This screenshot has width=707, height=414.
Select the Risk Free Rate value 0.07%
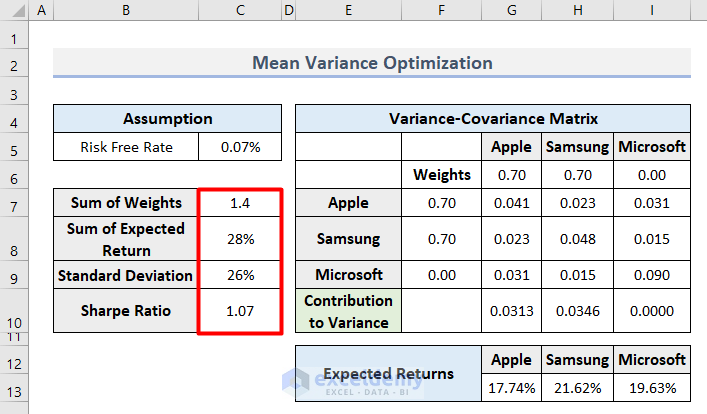coord(240,147)
